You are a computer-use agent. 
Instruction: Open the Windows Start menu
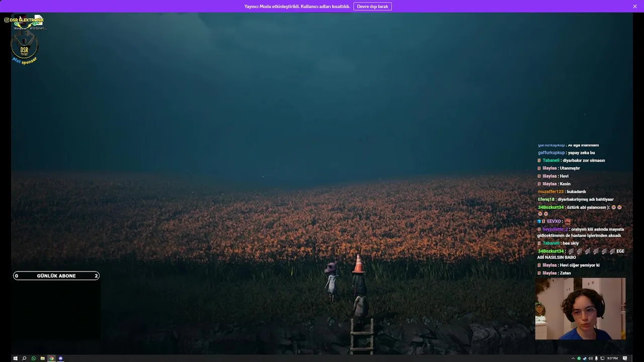click(15, 358)
